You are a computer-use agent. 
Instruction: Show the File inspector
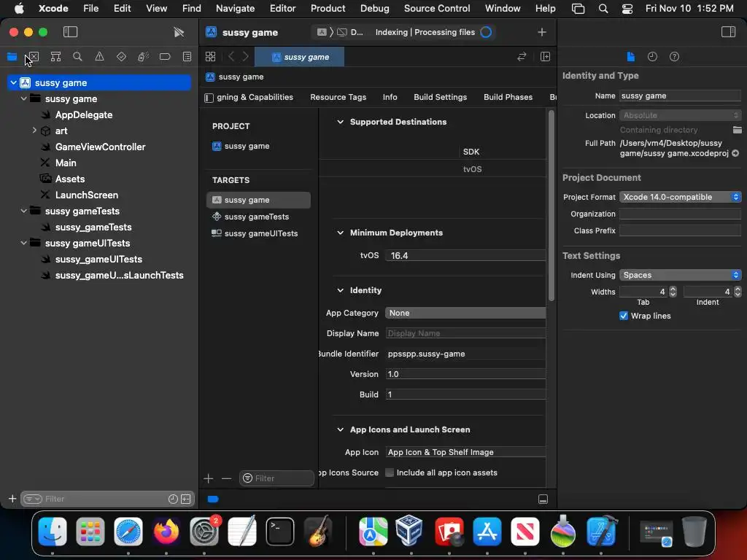tap(630, 57)
